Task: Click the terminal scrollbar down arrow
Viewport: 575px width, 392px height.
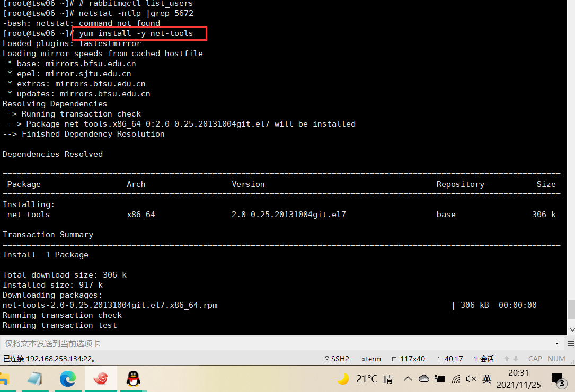Action: click(x=571, y=329)
